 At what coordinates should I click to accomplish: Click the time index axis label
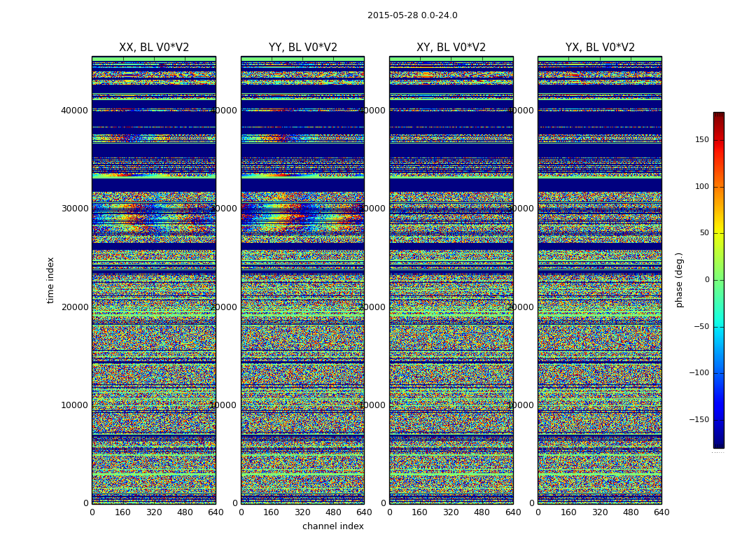point(50,280)
